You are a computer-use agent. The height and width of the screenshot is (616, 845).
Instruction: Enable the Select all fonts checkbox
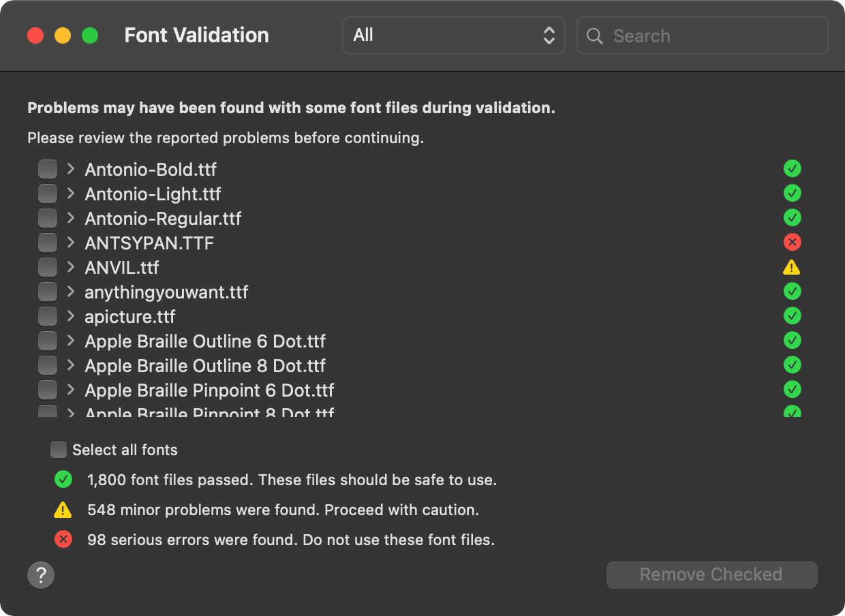point(59,450)
